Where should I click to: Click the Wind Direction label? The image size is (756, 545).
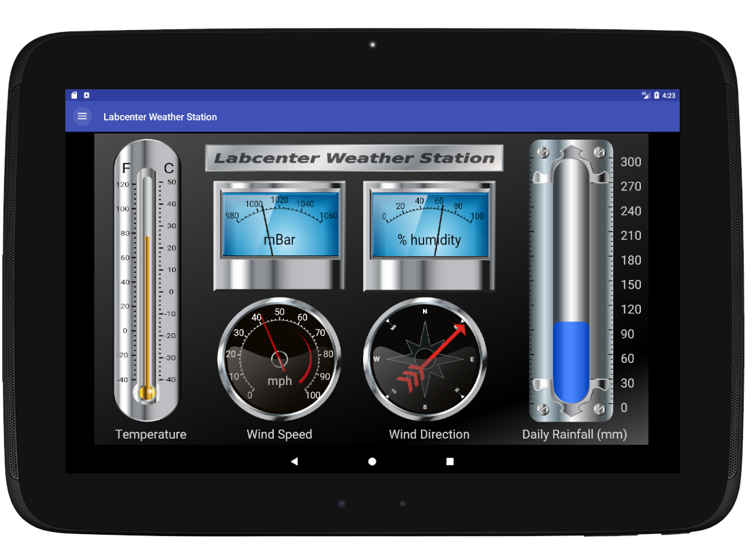click(x=429, y=435)
